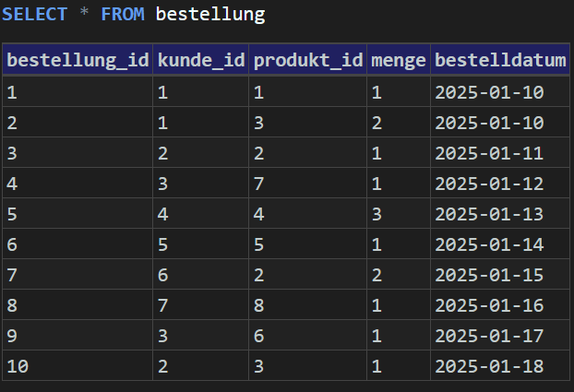Viewport: 574px width, 392px height.
Task: Click kunde_id 5 in the 2025-01-14 row
Action: pyautogui.click(x=200, y=244)
